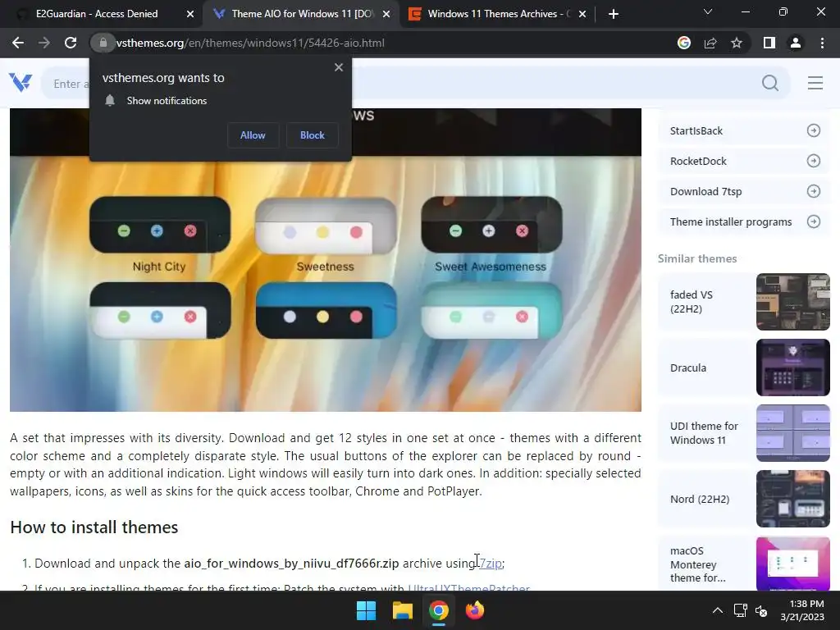
Task: Launch Firefox from the taskbar
Action: 475,610
